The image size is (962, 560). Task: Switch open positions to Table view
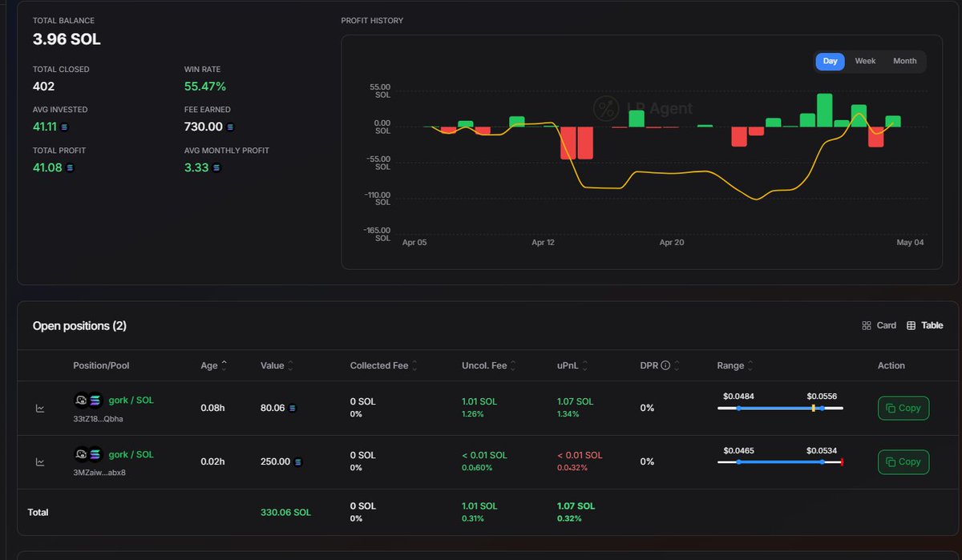pos(924,325)
